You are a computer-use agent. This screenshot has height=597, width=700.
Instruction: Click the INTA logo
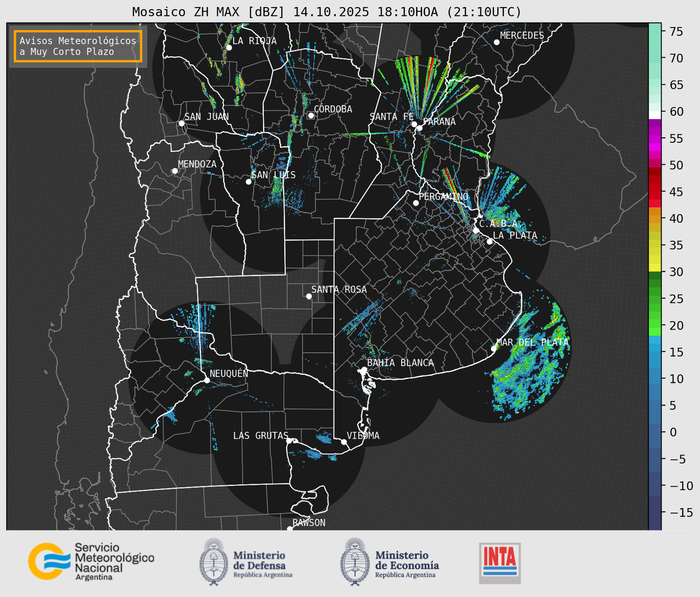click(500, 563)
